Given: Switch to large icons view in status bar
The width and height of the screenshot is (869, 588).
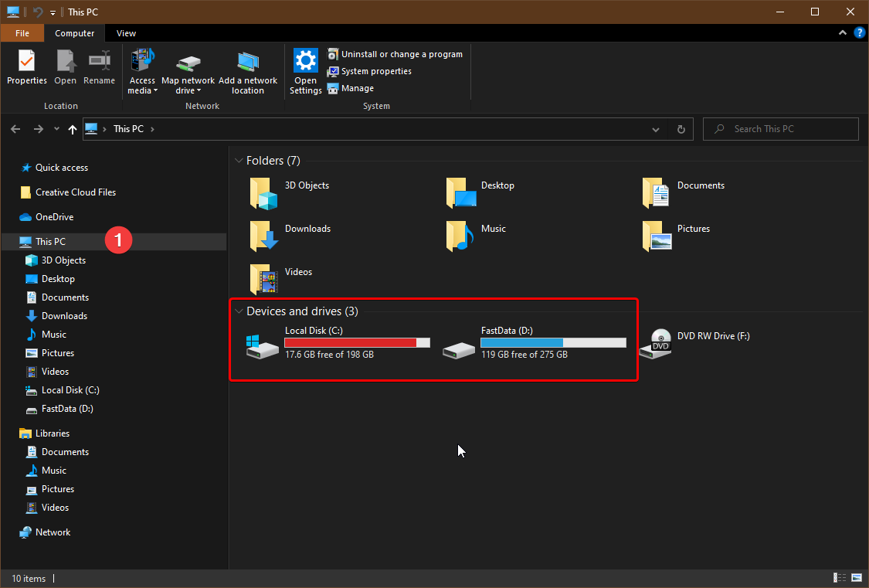Looking at the screenshot, I should [x=857, y=578].
